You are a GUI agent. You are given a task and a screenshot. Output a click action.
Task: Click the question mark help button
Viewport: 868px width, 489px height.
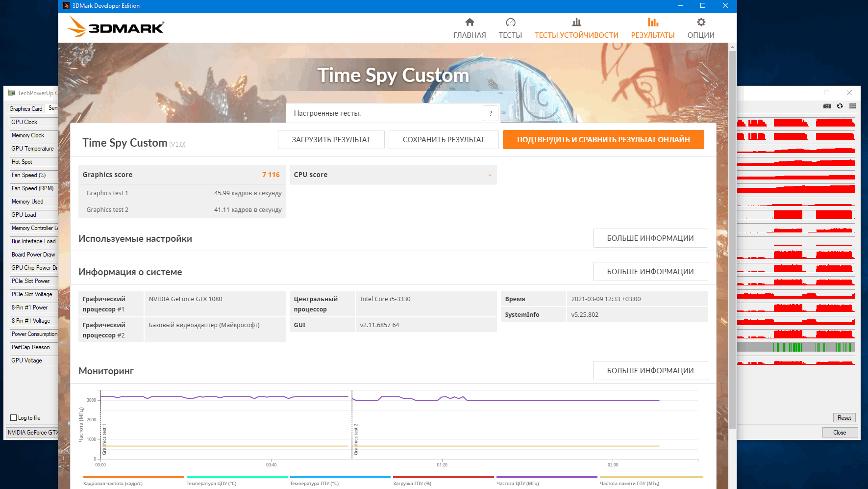491,113
